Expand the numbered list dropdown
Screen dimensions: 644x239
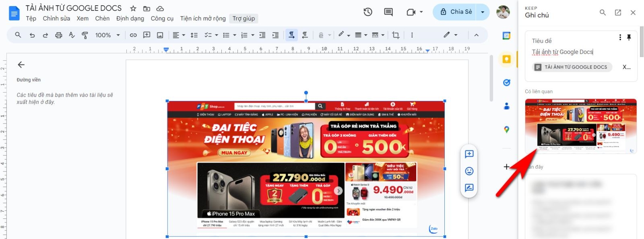(253, 35)
